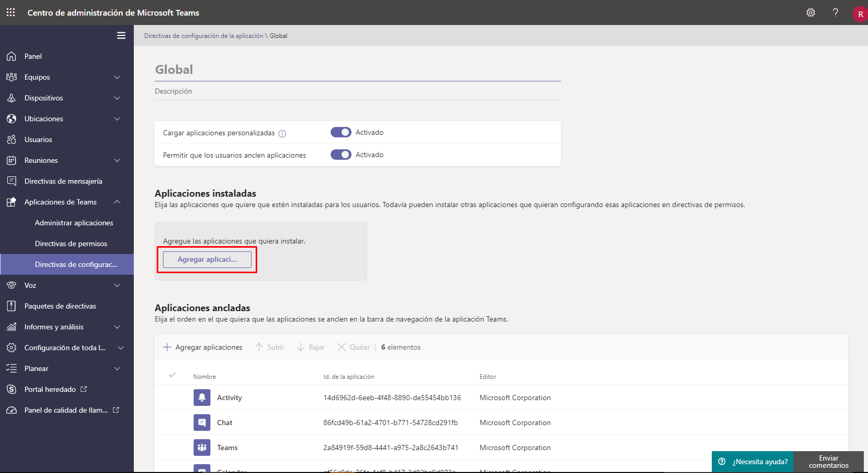Screen dimensions: 868x473
Task: Click the Directivas de mensajería icon
Action: pyautogui.click(x=11, y=181)
